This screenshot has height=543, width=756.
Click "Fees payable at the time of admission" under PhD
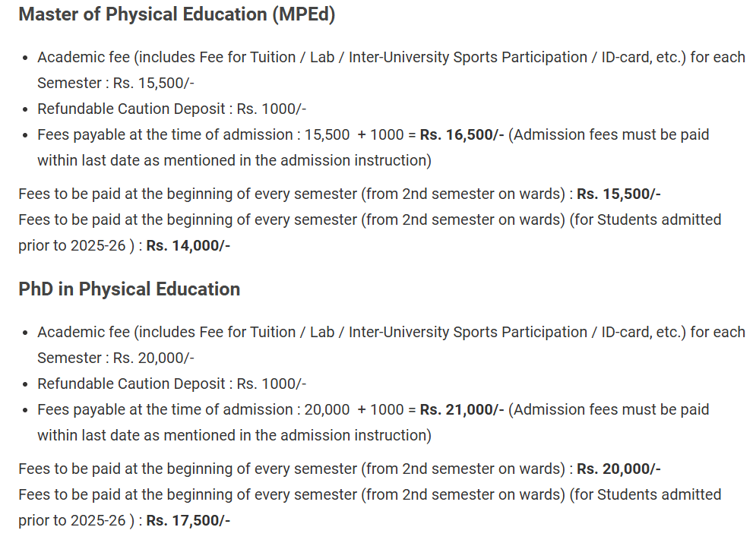tap(165, 410)
